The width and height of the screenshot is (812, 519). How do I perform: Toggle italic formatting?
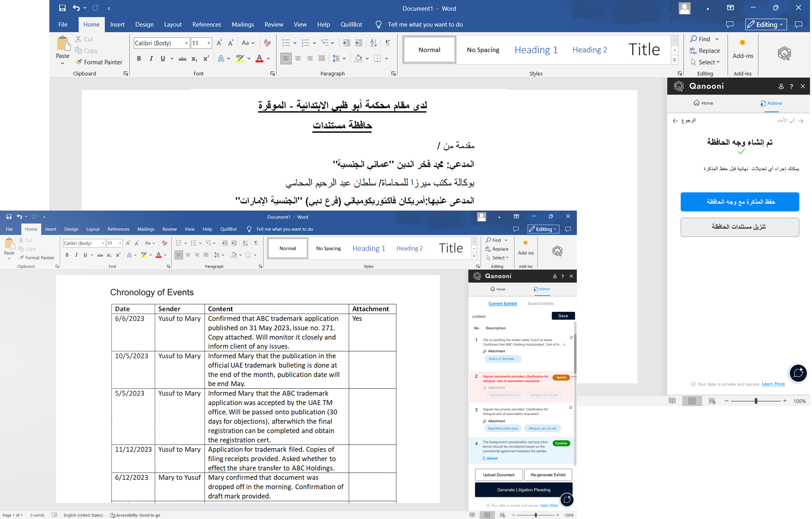pyautogui.click(x=151, y=58)
